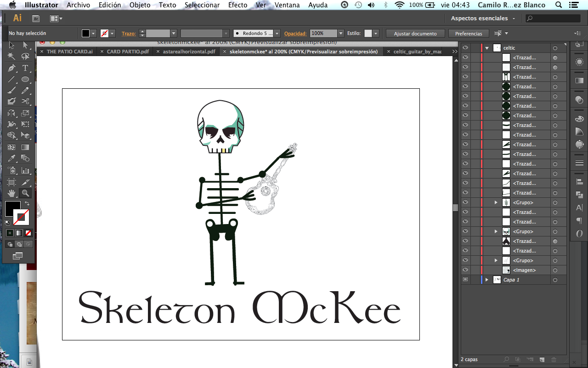Hide the celtic layer using eye icon

[465, 48]
